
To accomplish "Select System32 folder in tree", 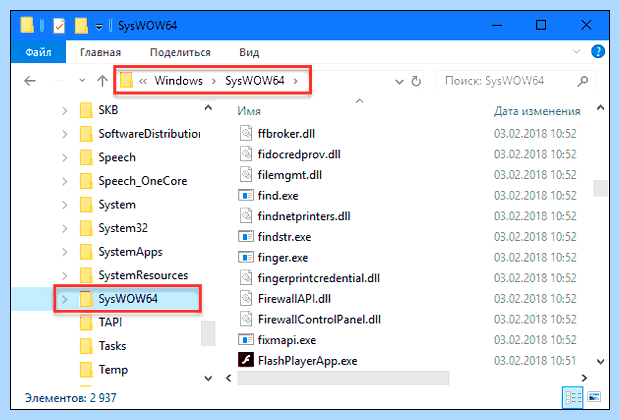I will click(123, 228).
